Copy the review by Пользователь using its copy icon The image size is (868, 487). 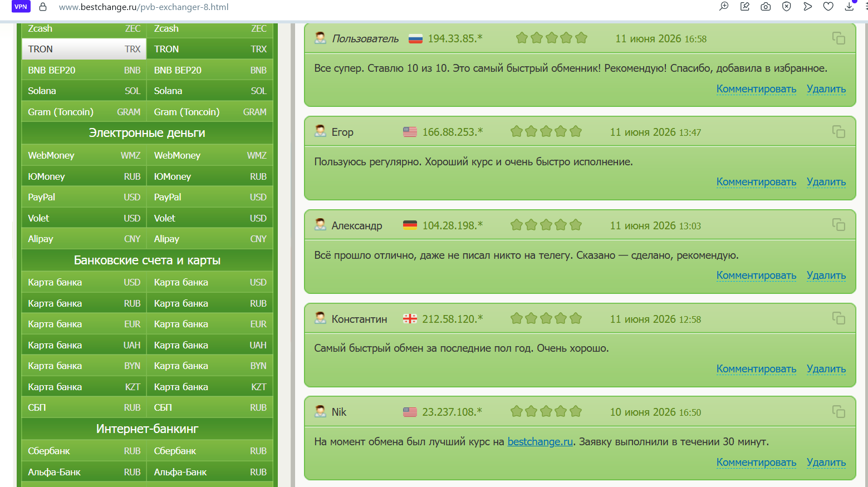coord(838,38)
